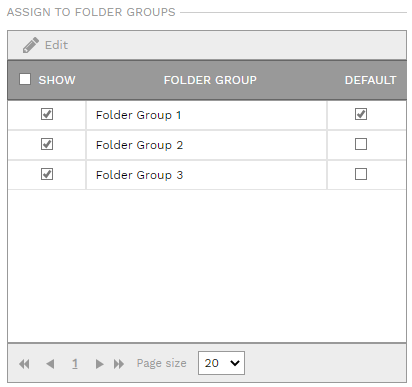Viewport: 412px width, 387px height.
Task: Click the FOLDER GROUP column header
Action: (x=210, y=80)
